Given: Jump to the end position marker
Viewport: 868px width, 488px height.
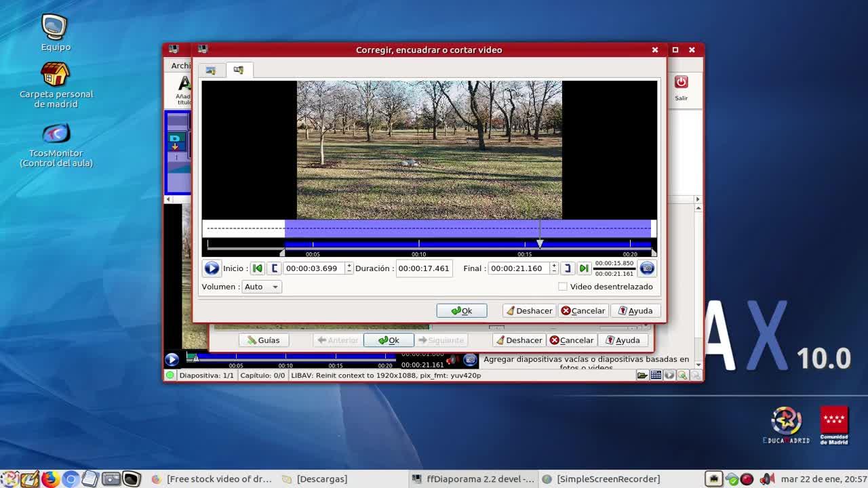Looking at the screenshot, I should (x=584, y=268).
